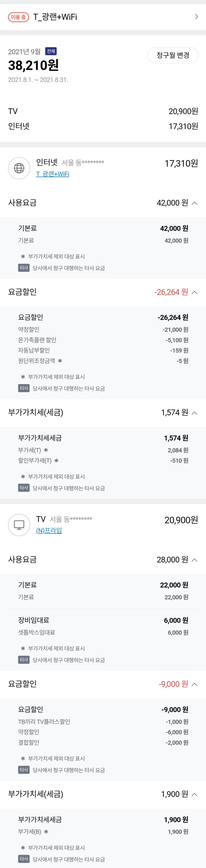Collapse the internet 요금할인 -26,264 원 section
Image resolution: width=206 pixels, height=868 pixels.
click(194, 292)
